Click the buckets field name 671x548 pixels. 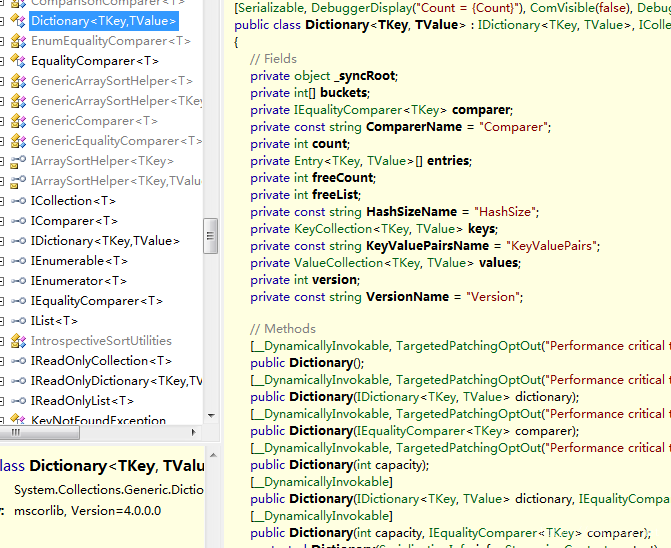344,93
